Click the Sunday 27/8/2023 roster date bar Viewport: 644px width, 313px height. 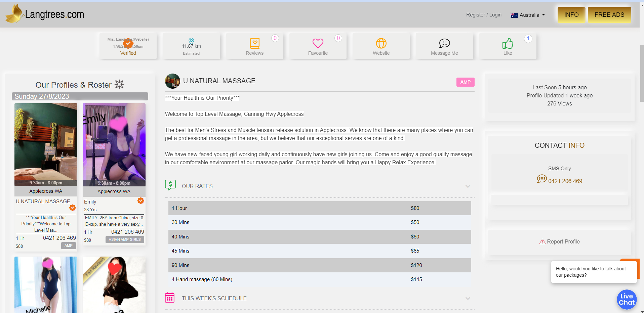tap(80, 96)
